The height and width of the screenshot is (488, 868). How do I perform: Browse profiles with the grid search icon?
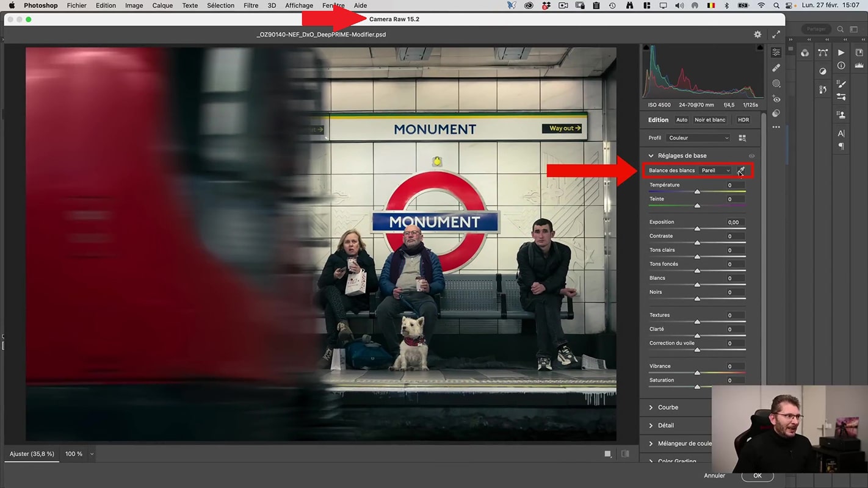tap(742, 138)
